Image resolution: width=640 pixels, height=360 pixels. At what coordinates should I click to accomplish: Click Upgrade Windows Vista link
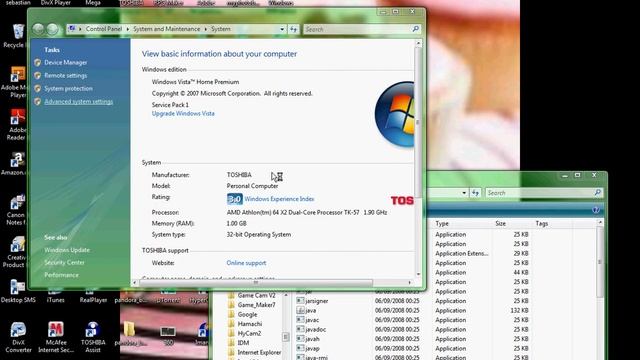tap(183, 113)
